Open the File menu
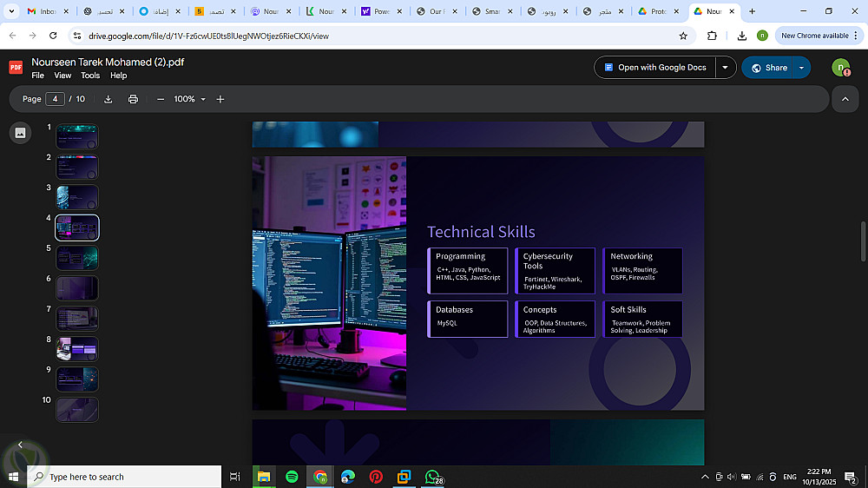Screen dimensions: 868x488 coord(38,76)
